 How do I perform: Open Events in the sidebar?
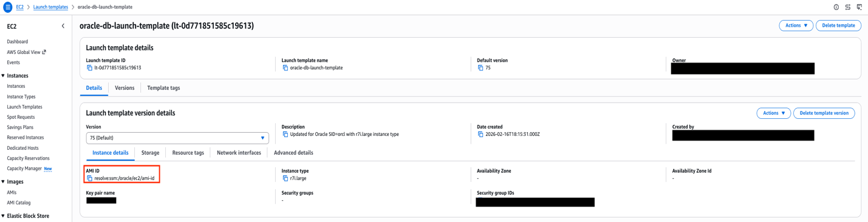click(13, 62)
